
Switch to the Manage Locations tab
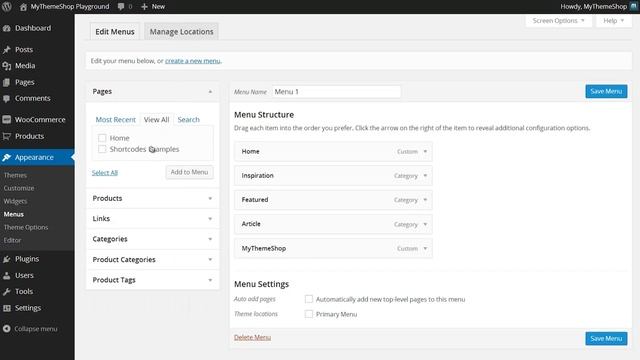(x=181, y=31)
